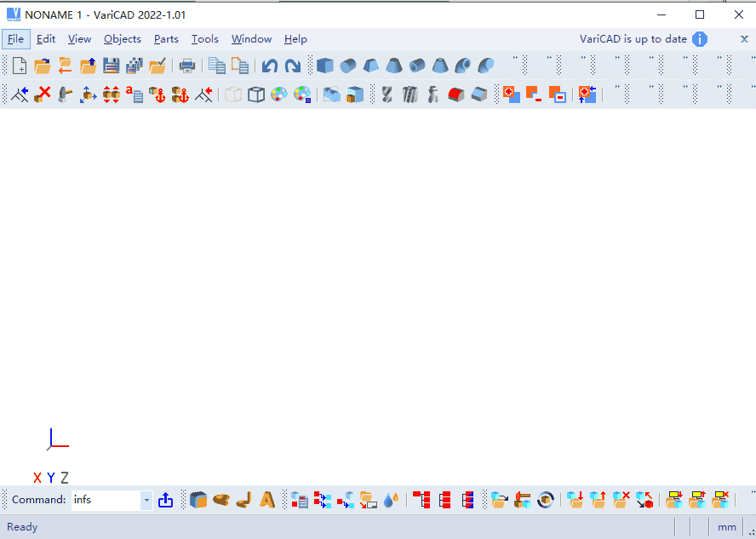Click the red X delete icon

[43, 94]
